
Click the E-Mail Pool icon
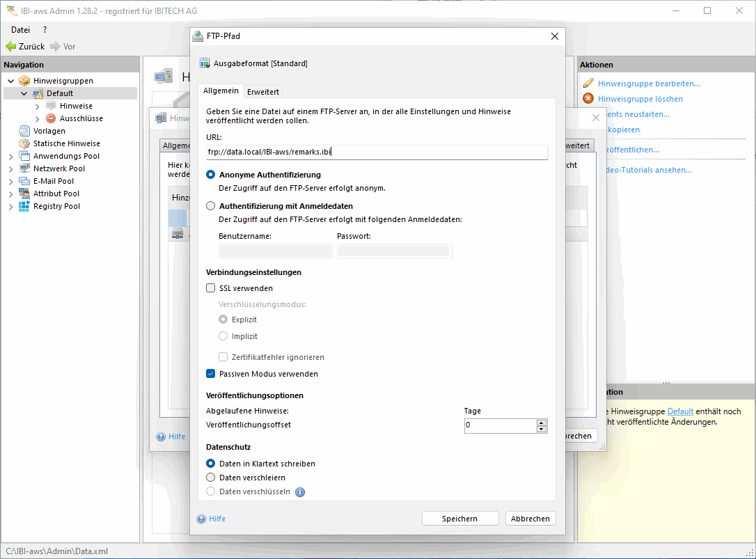(24, 181)
